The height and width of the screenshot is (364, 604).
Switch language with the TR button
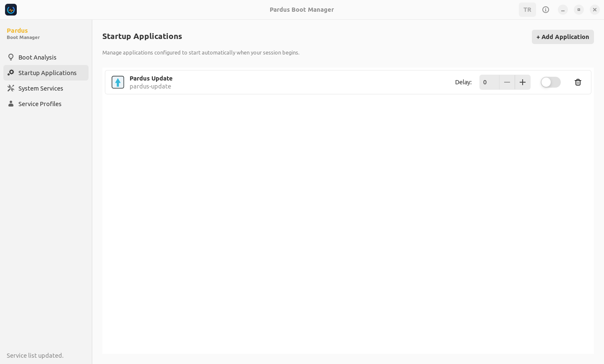click(x=527, y=10)
